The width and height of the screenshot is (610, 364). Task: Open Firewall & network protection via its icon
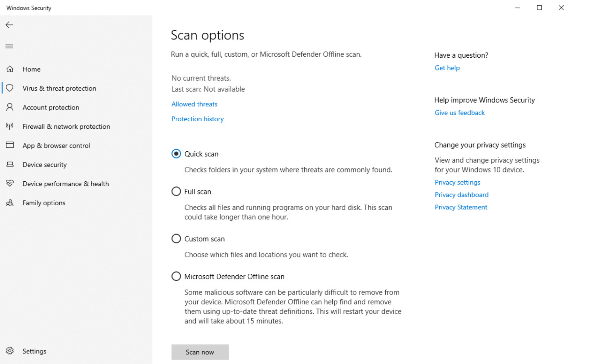[10, 126]
